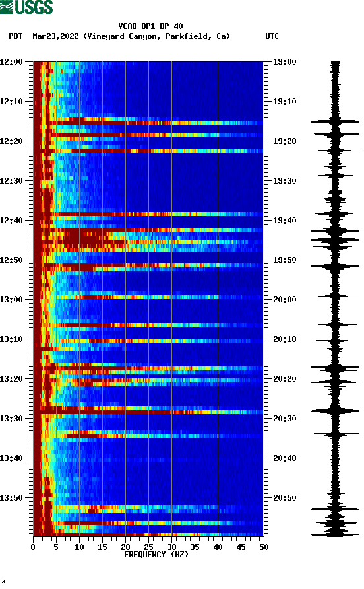Click the 45 Hz frequency axis label
364x589 pixels.
coord(241,547)
